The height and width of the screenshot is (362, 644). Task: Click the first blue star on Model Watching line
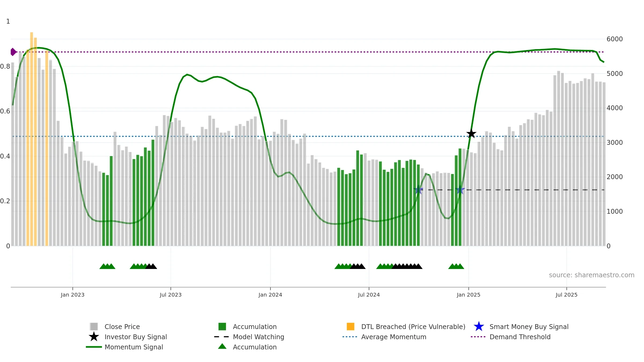pos(418,190)
